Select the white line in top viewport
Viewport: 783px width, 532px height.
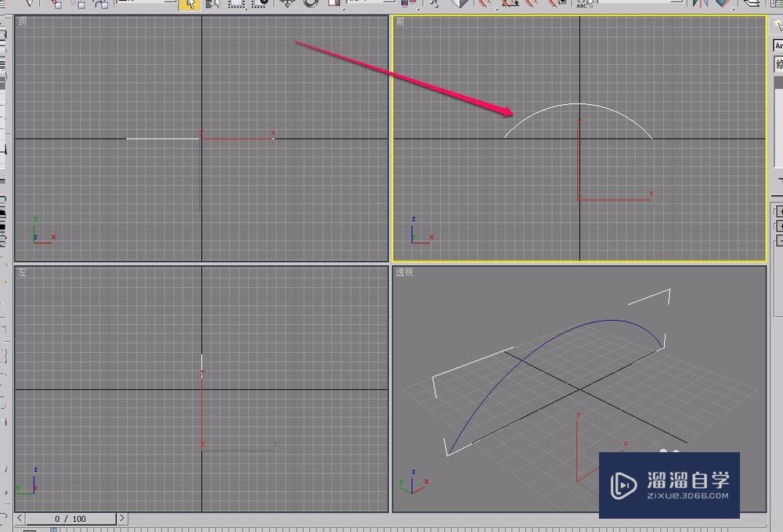click(x=163, y=138)
